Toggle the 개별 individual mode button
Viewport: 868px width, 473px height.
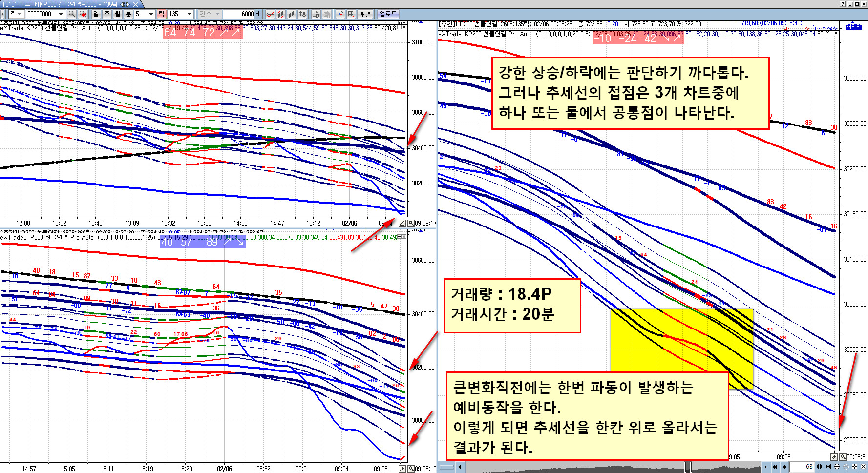365,14
